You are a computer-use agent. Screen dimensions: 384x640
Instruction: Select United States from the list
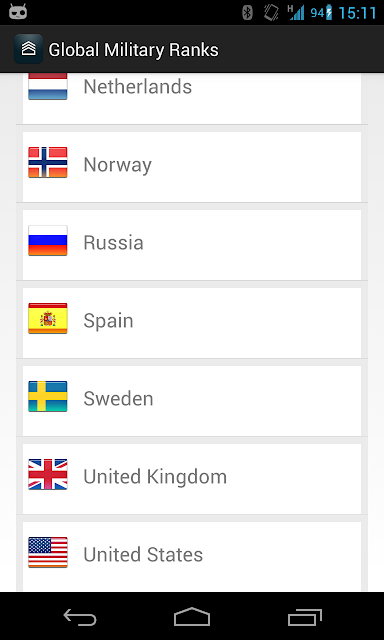tap(192, 557)
